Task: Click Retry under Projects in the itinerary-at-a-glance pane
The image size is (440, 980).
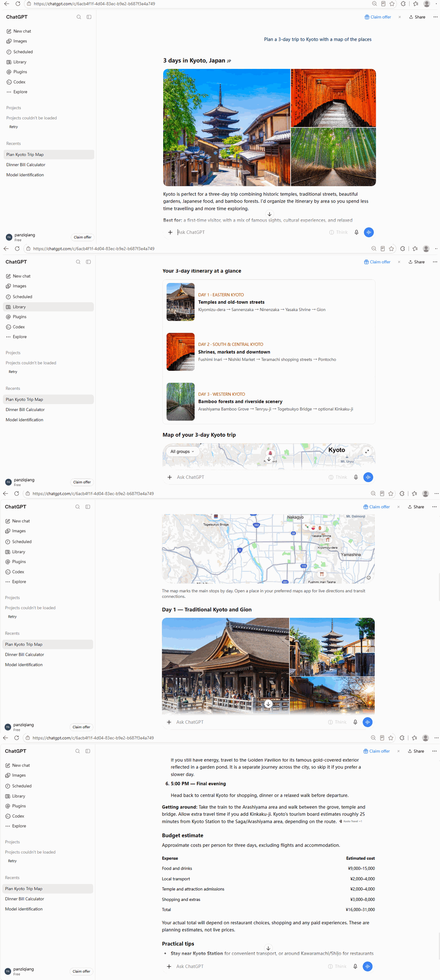Action: pyautogui.click(x=13, y=372)
